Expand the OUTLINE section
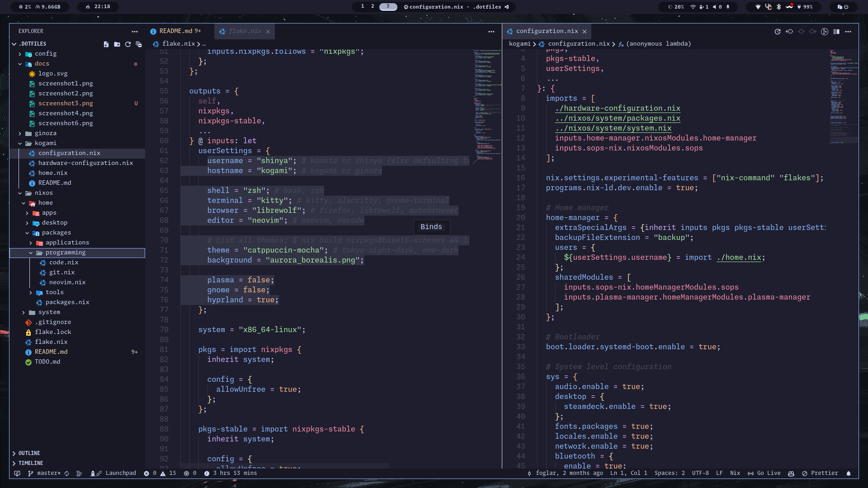The height and width of the screenshot is (488, 868). pos(29,453)
